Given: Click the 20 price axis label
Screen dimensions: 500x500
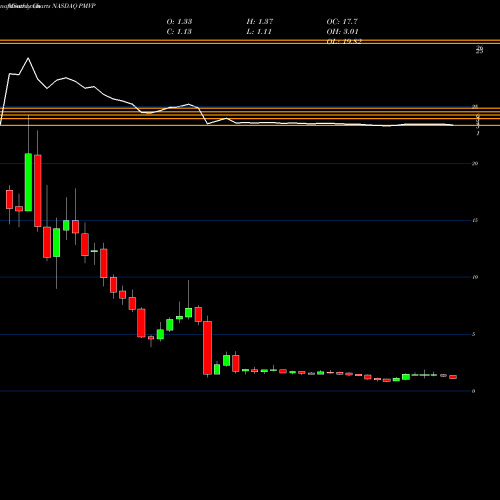Looking at the screenshot, I should point(475,163).
